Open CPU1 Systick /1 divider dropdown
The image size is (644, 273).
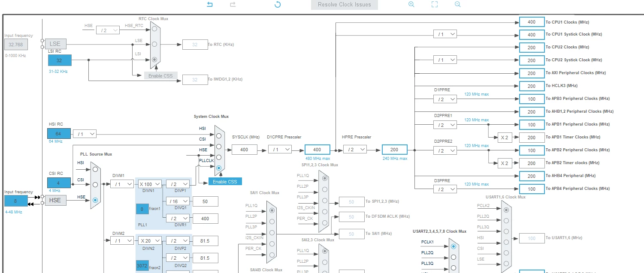(445, 34)
